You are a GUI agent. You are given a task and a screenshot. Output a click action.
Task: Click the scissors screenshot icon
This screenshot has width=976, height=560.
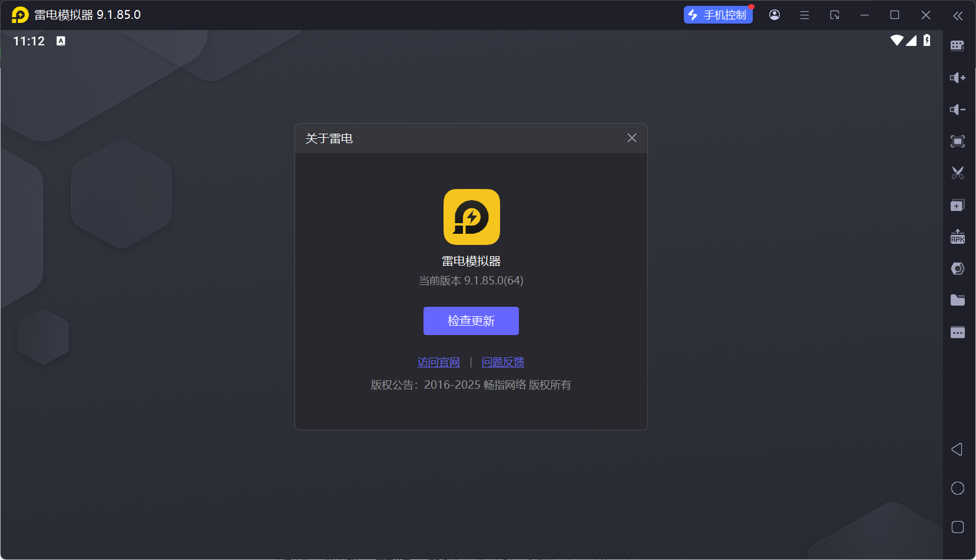(x=957, y=173)
